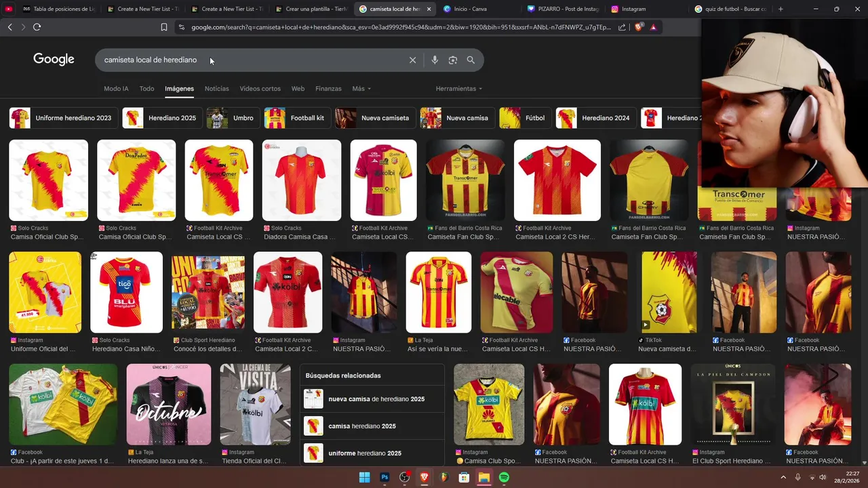This screenshot has height=488, width=868.
Task: Open FL Studio from the taskbar
Action: [x=444, y=477]
